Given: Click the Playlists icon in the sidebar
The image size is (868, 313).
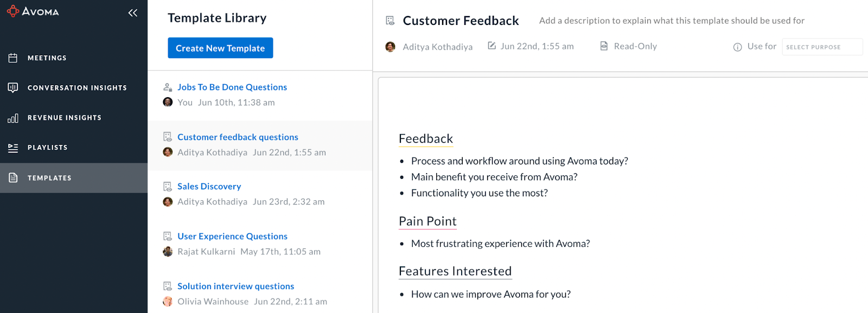Looking at the screenshot, I should coord(13,148).
